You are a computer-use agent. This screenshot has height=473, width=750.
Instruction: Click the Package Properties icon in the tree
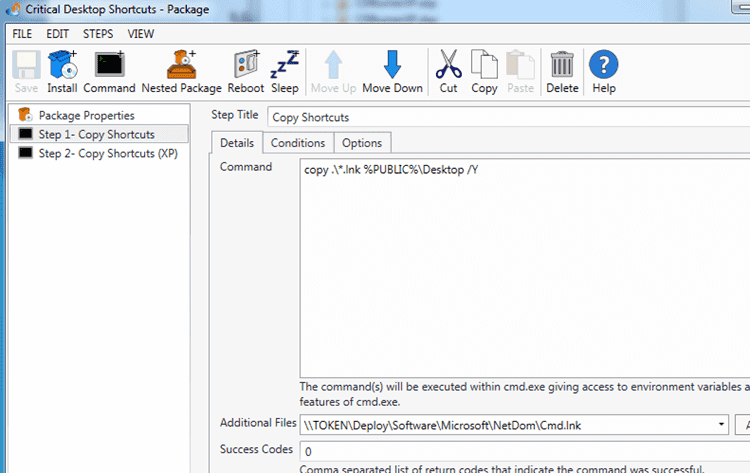coord(25,115)
